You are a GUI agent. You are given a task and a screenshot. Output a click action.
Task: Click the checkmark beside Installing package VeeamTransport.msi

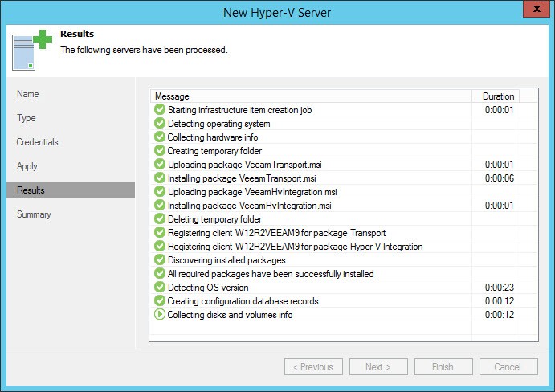coord(160,178)
